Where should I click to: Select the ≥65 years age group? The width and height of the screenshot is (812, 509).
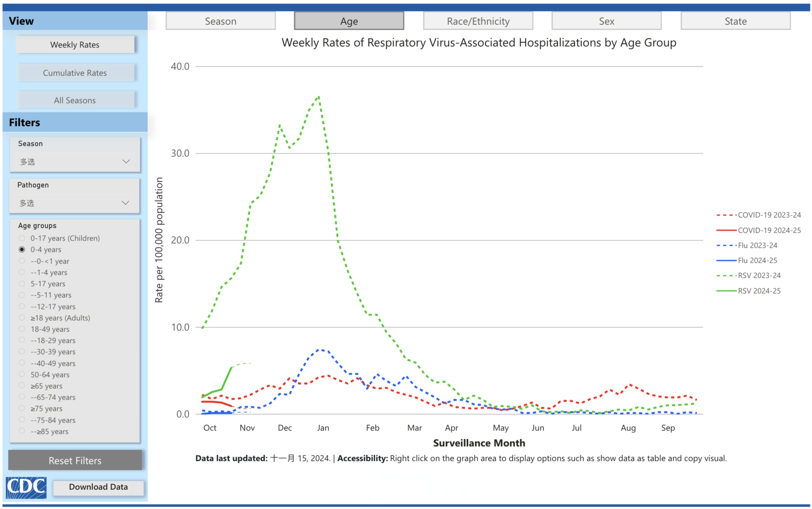coord(22,386)
